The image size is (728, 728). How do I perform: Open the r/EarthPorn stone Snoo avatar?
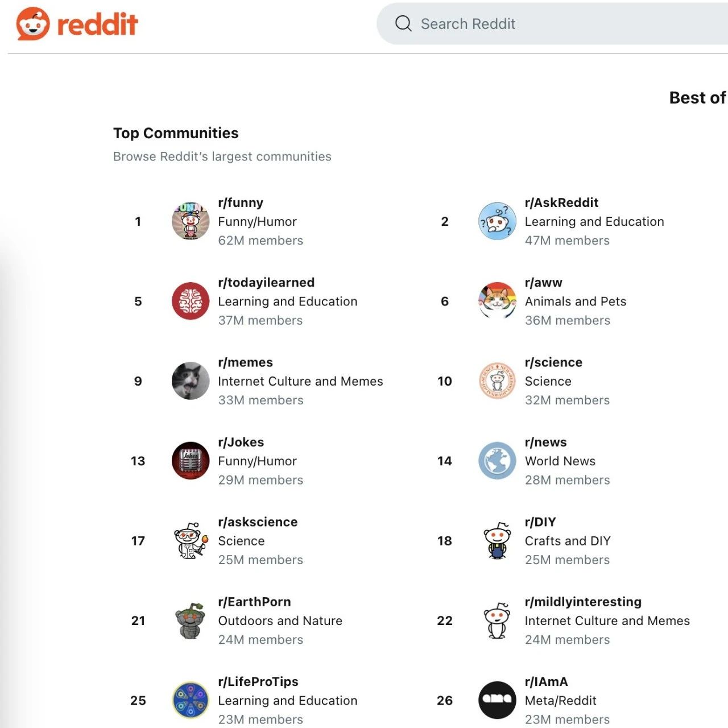tap(191, 621)
